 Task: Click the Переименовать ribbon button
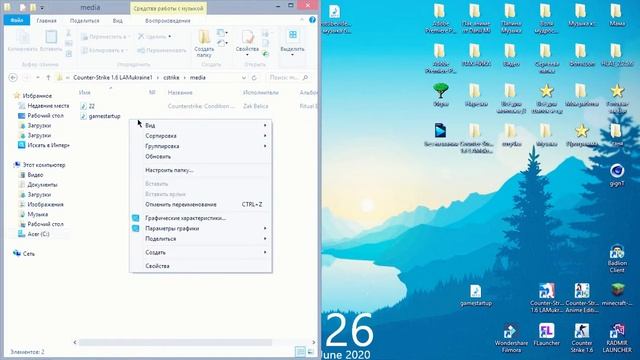click(x=162, y=50)
